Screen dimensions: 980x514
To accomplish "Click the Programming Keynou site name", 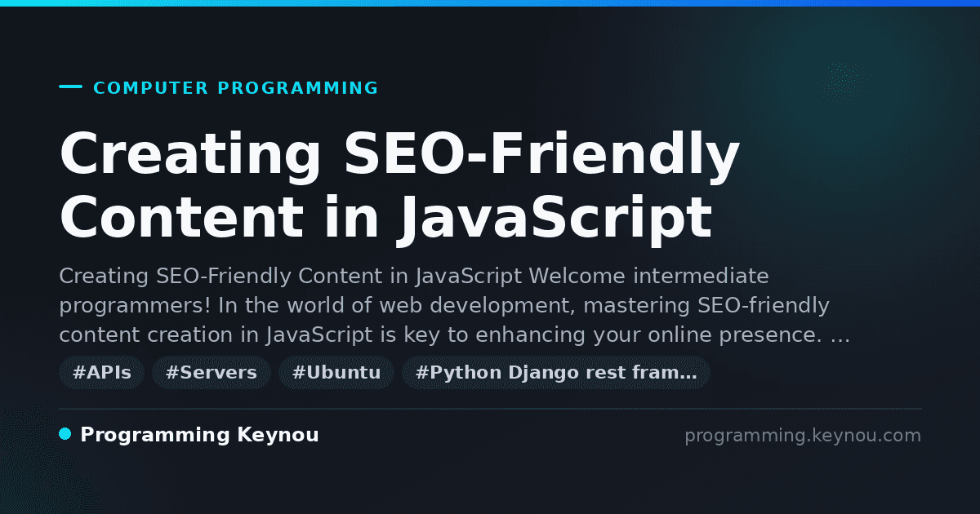I will pyautogui.click(x=199, y=435).
